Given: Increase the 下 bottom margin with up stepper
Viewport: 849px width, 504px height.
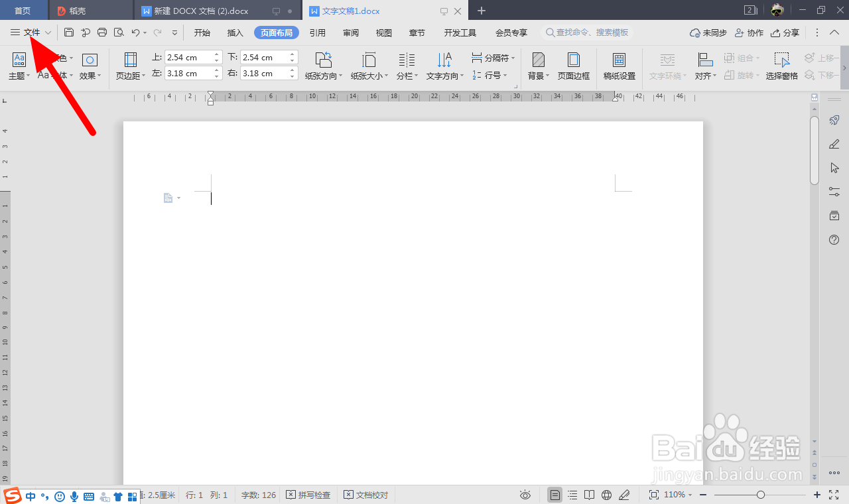Looking at the screenshot, I should click(x=293, y=54).
